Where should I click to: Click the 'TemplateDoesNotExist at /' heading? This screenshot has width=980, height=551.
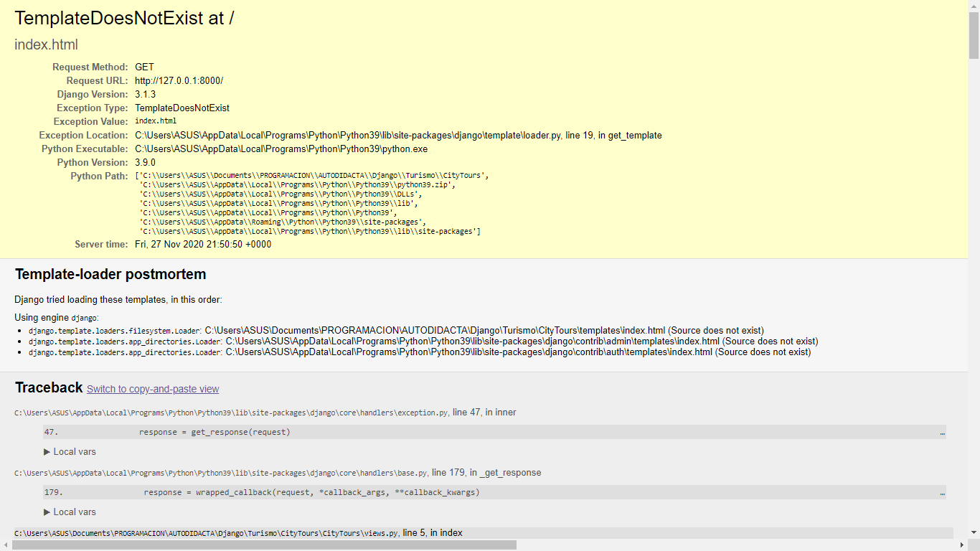point(124,19)
